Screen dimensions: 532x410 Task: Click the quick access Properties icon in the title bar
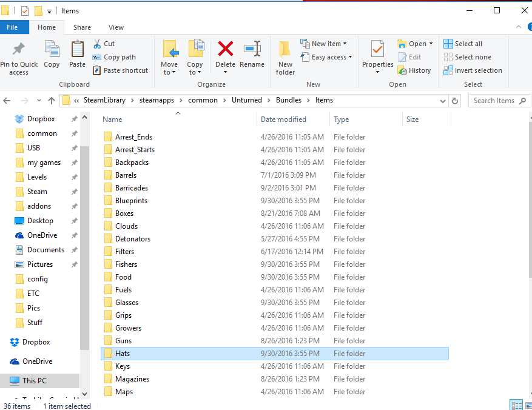tap(25, 11)
